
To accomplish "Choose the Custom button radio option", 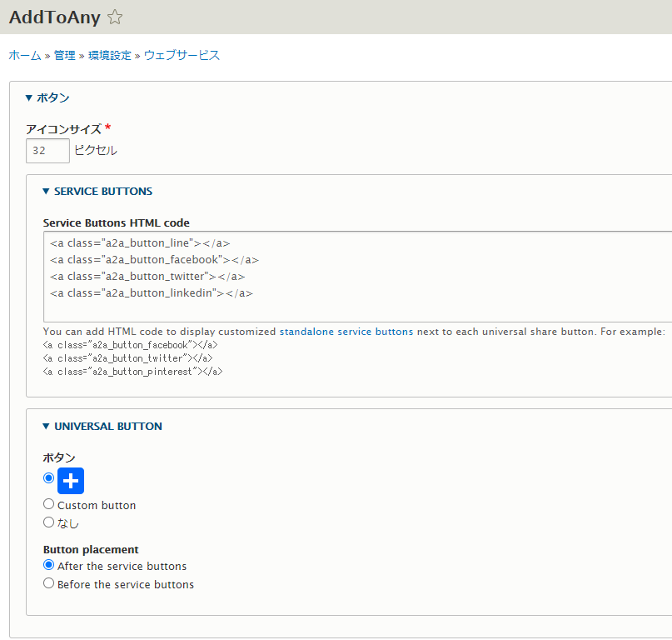I will [49, 504].
